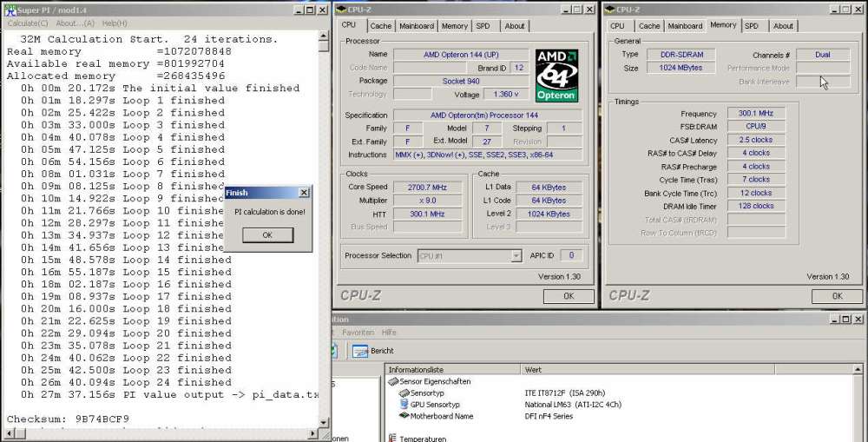Select the Sensor Eigenschaften tree icon

393,381
